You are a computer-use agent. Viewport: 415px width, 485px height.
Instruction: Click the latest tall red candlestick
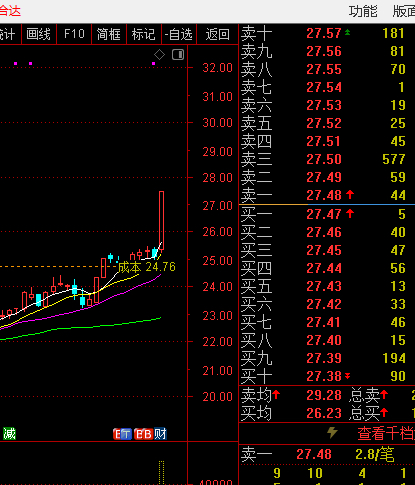click(x=161, y=220)
